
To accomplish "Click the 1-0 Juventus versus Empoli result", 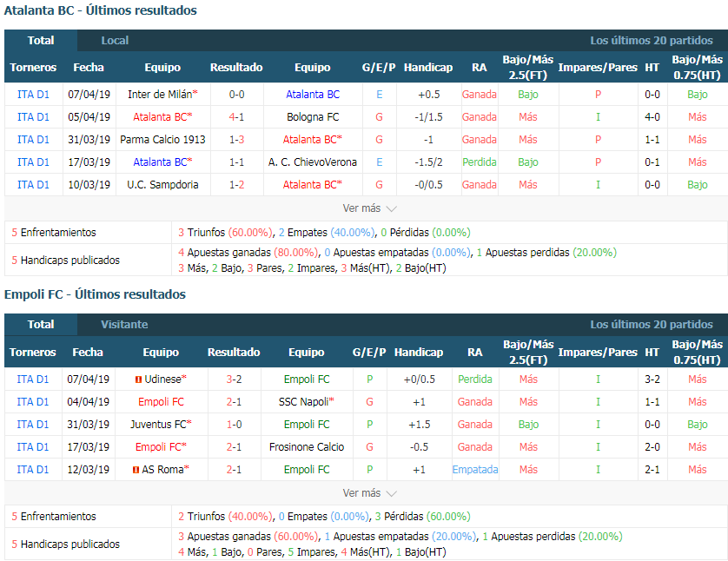I will coord(234,424).
